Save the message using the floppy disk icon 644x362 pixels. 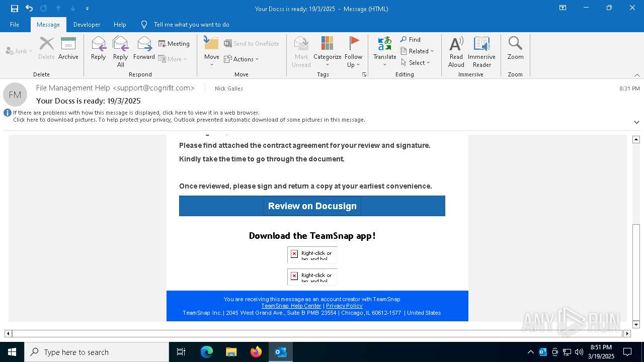pos(15,8)
